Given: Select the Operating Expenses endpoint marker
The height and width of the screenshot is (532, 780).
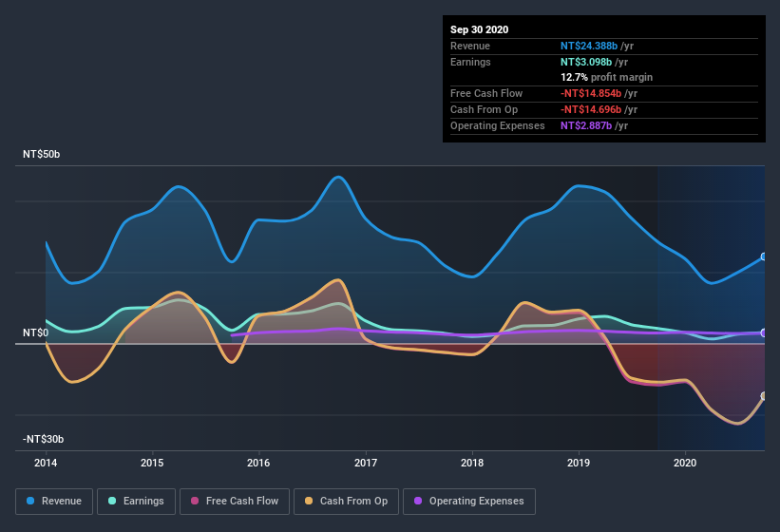Looking at the screenshot, I should pyautogui.click(x=764, y=332).
